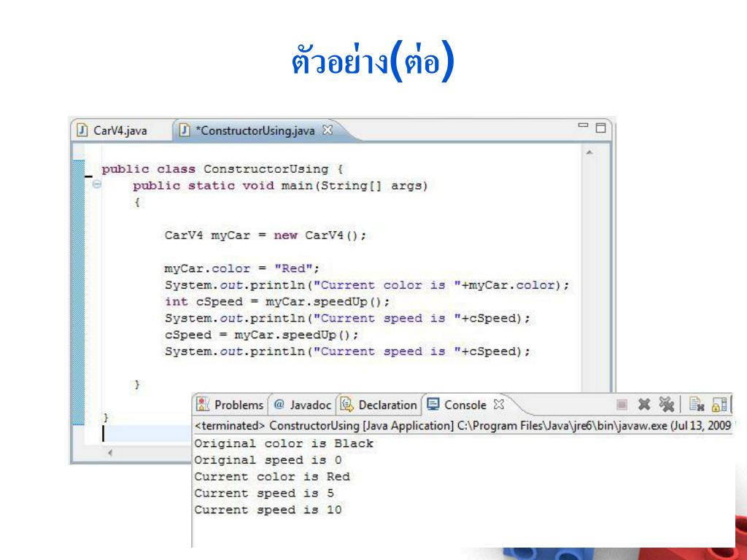747x560 pixels.
Task: Click the 'myCar.color = "Red";' line
Action: click(x=242, y=268)
